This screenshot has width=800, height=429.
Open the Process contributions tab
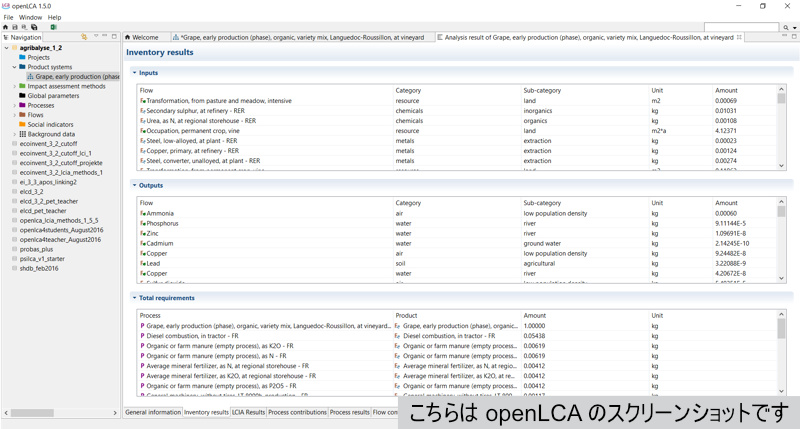[298, 412]
